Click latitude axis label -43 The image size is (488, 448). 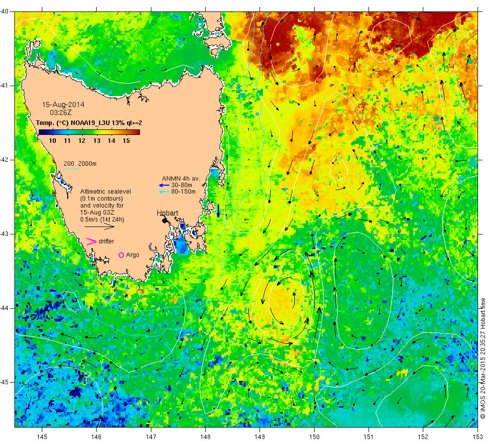click(x=4, y=234)
